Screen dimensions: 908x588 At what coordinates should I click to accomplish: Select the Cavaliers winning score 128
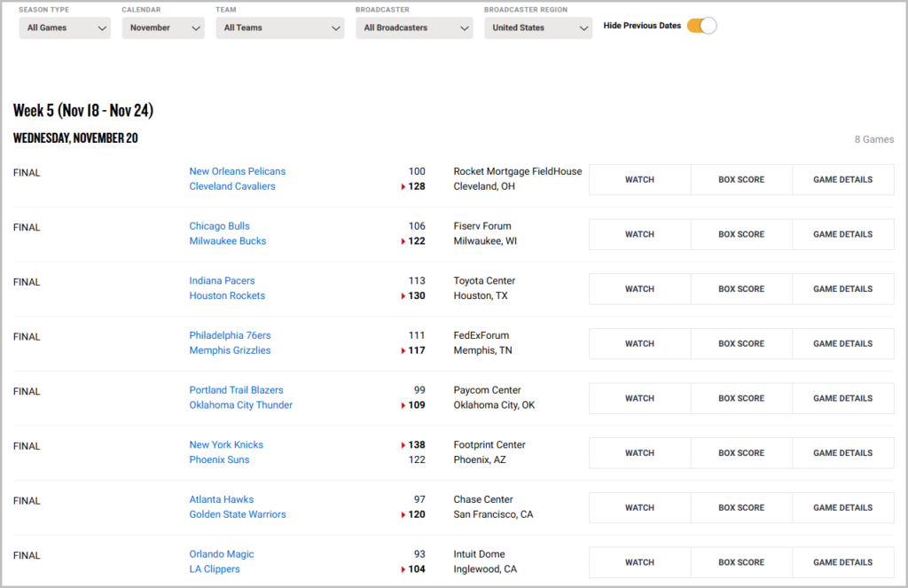tap(417, 186)
